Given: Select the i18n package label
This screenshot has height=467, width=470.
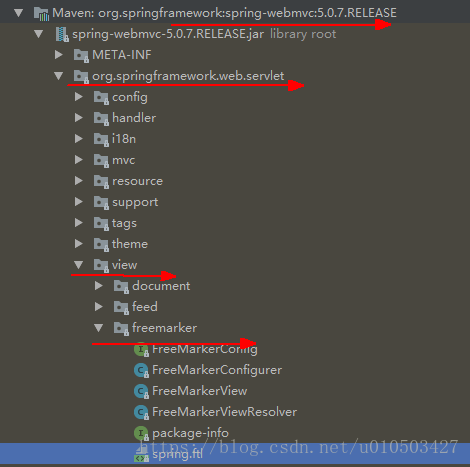Looking at the screenshot, I should point(124,139).
